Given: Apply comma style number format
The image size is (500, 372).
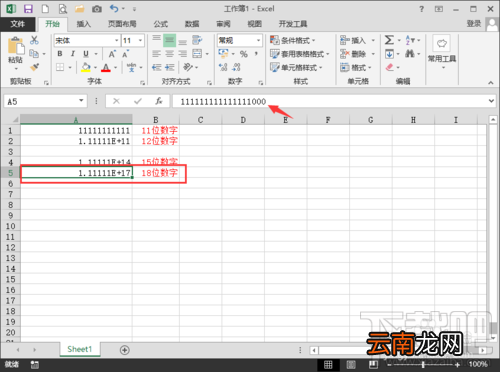Looking at the screenshot, I should pos(256,54).
